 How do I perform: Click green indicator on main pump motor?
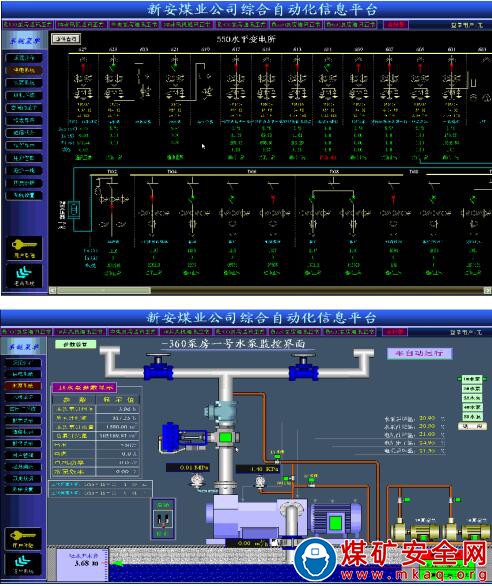(335, 522)
